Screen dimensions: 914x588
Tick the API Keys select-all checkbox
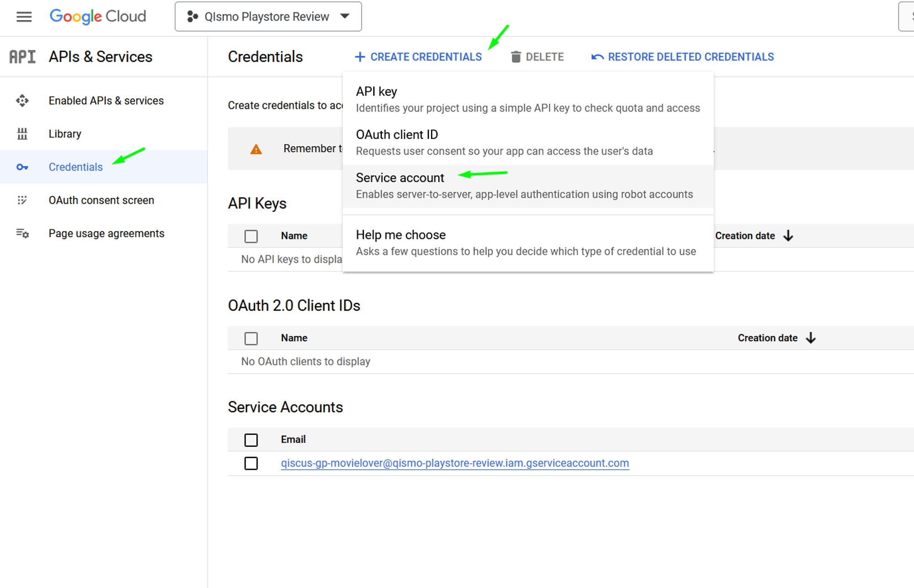251,236
